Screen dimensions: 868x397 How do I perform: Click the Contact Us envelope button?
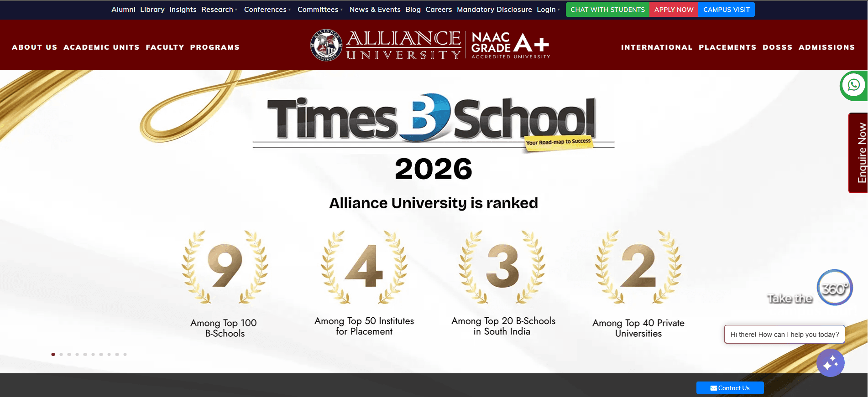click(730, 388)
